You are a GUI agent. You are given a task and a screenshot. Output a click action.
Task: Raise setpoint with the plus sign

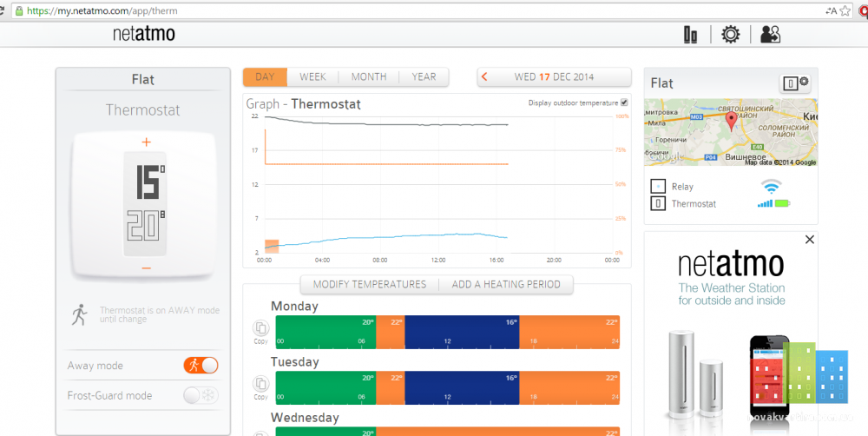[x=146, y=142]
